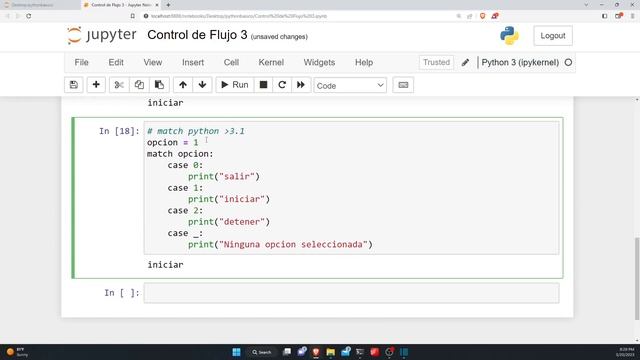Click the line 'opcion = 1'

(x=173, y=142)
